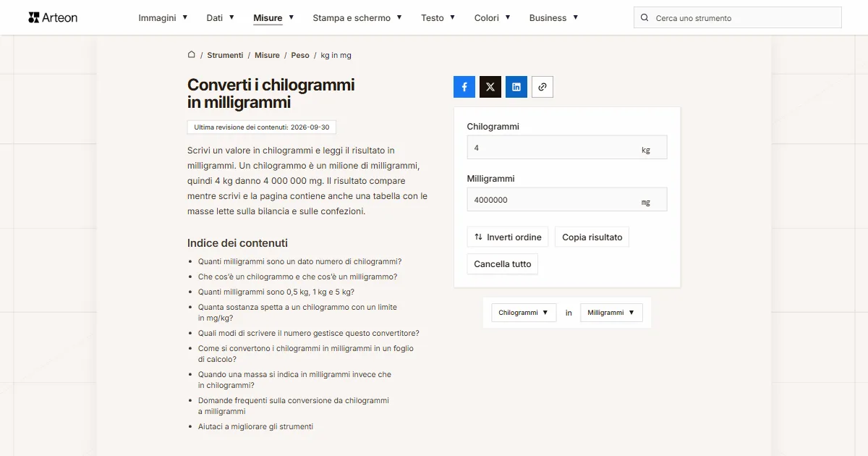Share page on X
The width and height of the screenshot is (868, 456).
click(x=490, y=87)
